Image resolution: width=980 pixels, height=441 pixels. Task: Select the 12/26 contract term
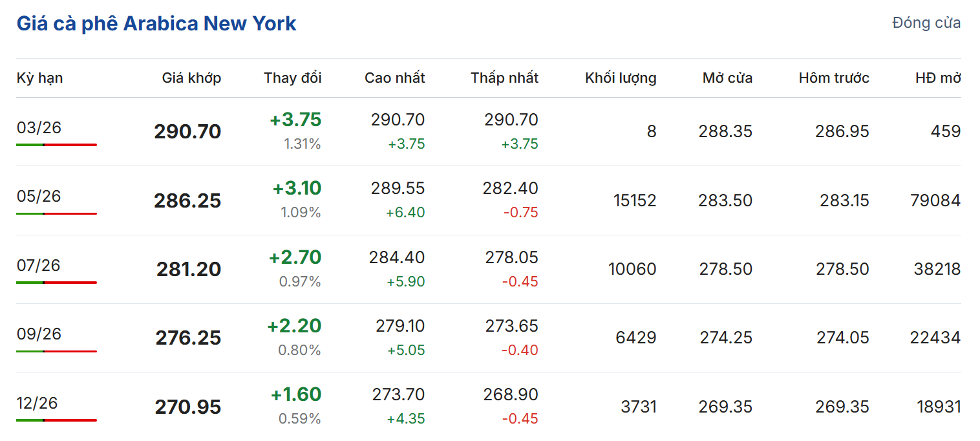pos(39,403)
